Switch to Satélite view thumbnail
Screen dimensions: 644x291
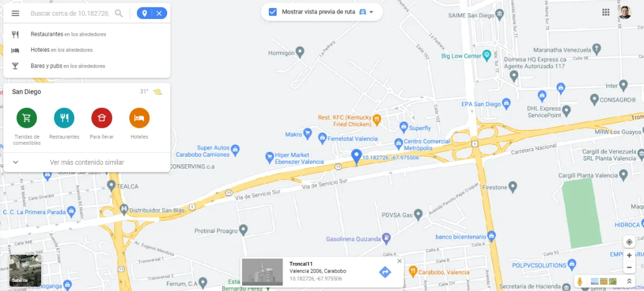click(x=25, y=270)
